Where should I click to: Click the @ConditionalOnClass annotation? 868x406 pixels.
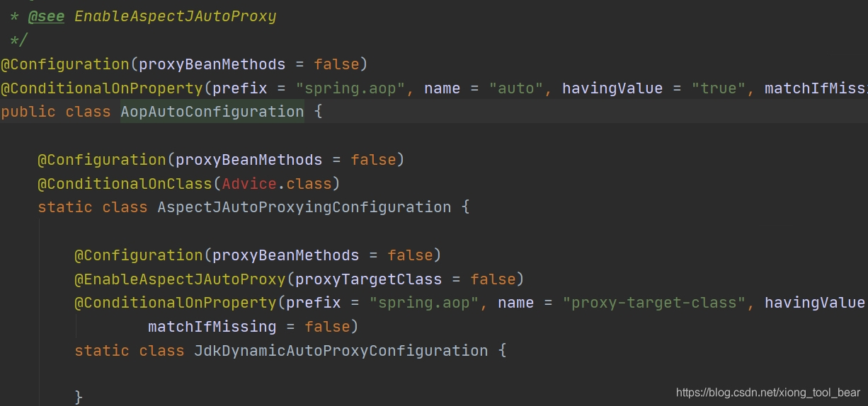coord(125,184)
